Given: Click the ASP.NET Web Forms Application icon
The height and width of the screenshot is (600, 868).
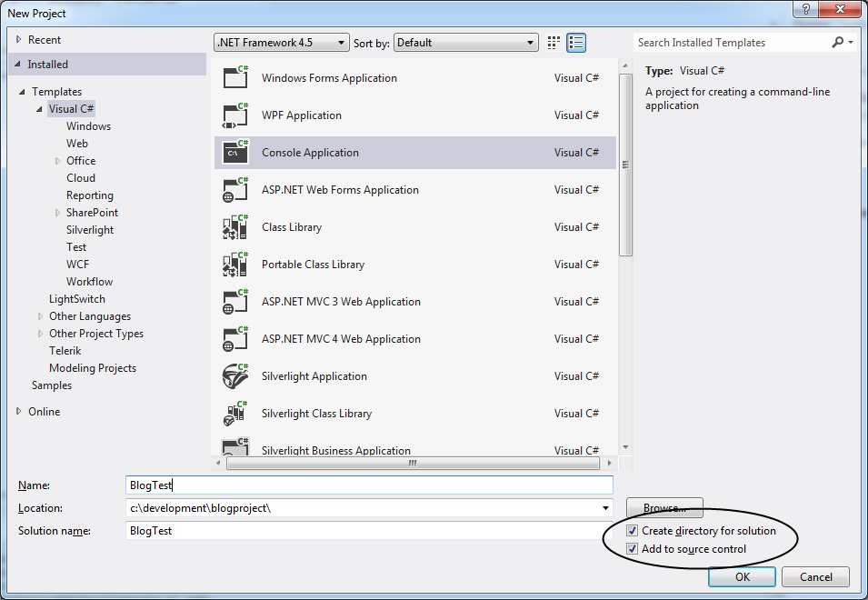Looking at the screenshot, I should (235, 189).
